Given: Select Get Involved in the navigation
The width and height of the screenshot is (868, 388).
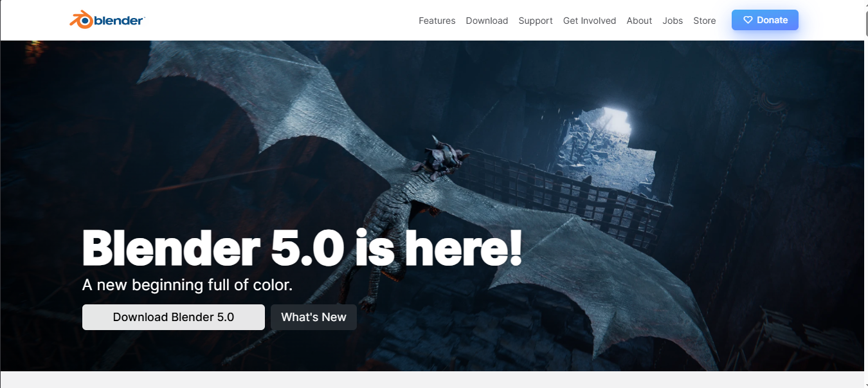Looking at the screenshot, I should pos(590,21).
